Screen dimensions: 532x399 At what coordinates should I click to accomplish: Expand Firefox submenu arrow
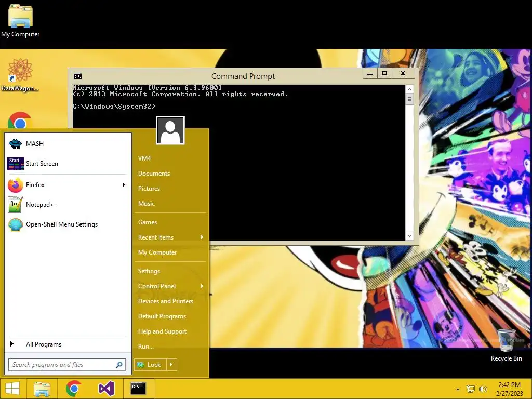(x=124, y=185)
